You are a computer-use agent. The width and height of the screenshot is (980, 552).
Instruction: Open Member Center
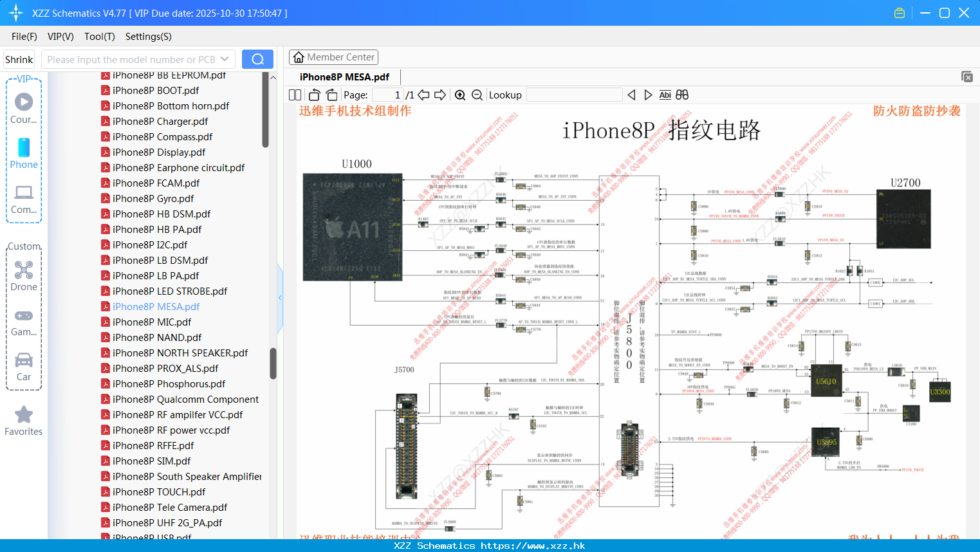(x=333, y=57)
